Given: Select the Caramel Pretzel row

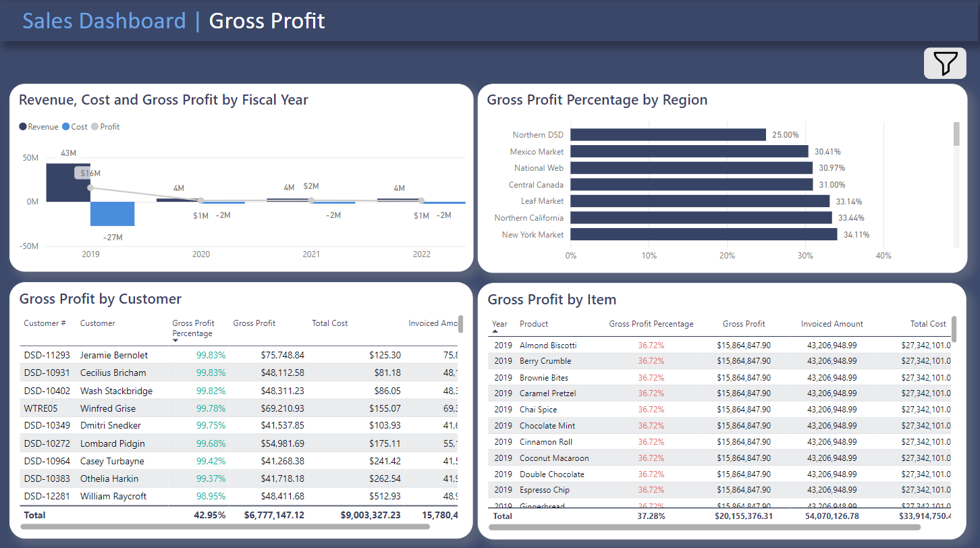Looking at the screenshot, I should (x=719, y=393).
